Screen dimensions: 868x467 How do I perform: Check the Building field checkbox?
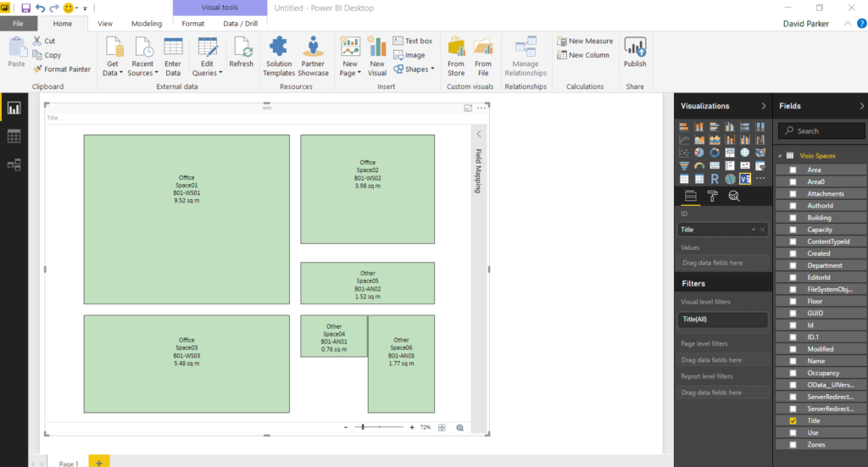(793, 218)
